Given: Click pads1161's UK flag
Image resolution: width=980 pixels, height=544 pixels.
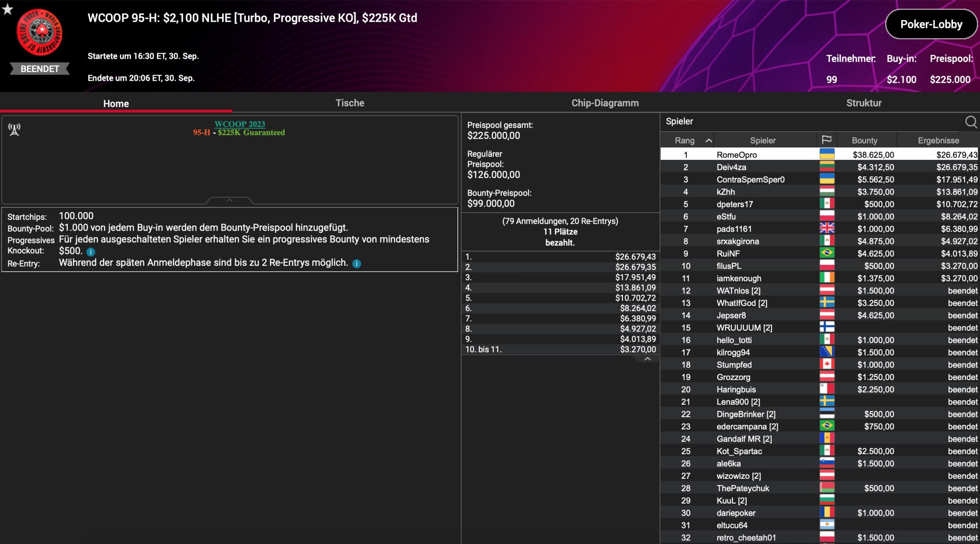Looking at the screenshot, I should coord(827,228).
